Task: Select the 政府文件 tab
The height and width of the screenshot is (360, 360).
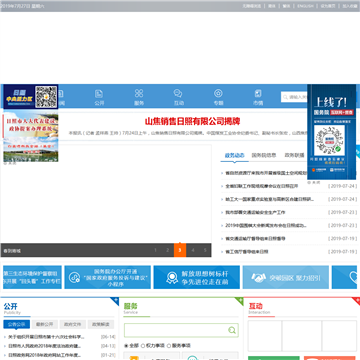Action: [x=73, y=324]
